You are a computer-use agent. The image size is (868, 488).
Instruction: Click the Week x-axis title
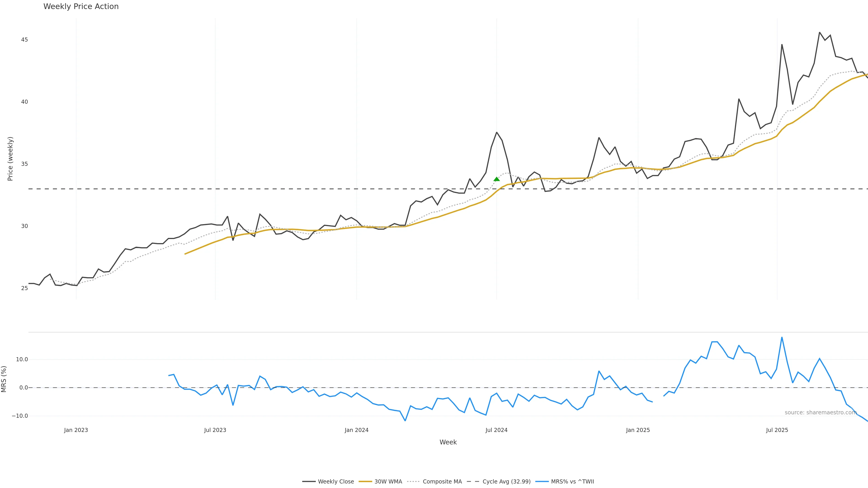[x=448, y=442]
